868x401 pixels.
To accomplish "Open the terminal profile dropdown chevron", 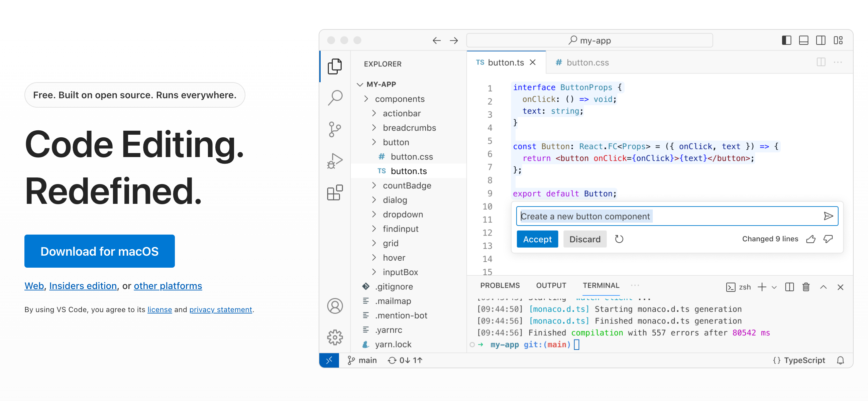I will pos(774,287).
